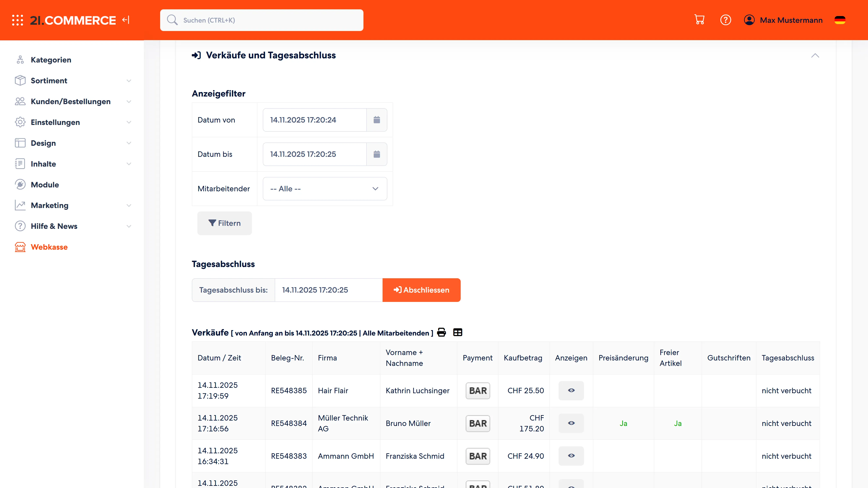Switch language via German flag icon
The height and width of the screenshot is (488, 868).
coord(840,20)
